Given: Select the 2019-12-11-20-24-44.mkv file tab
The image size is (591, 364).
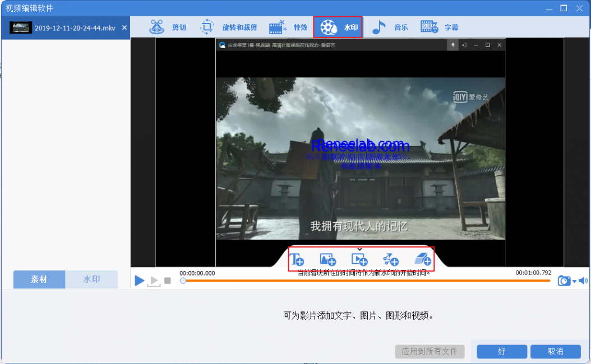Looking at the screenshot, I should point(66,28).
